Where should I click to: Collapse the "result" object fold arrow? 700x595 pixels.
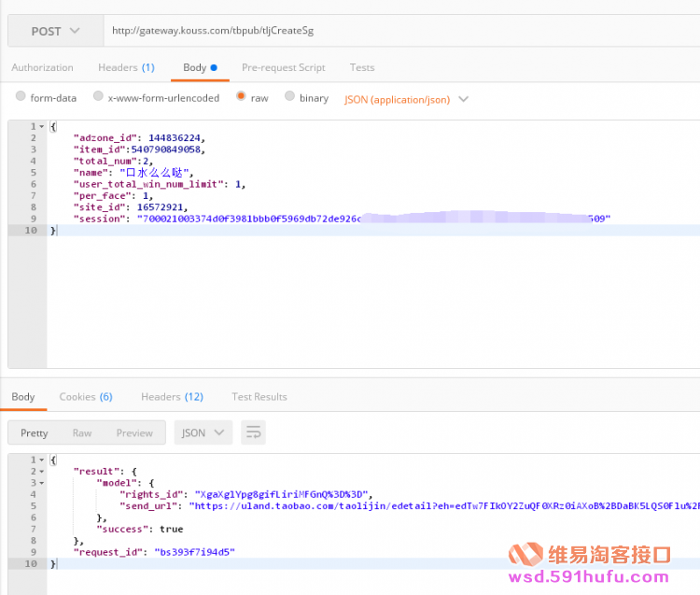[41, 472]
